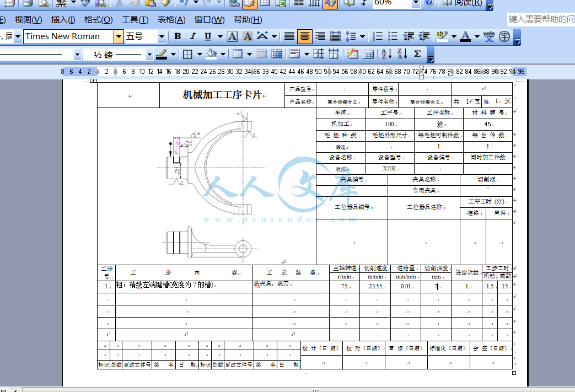Click the cell alignment icon
The height and width of the screenshot is (392, 575).
[294, 54]
